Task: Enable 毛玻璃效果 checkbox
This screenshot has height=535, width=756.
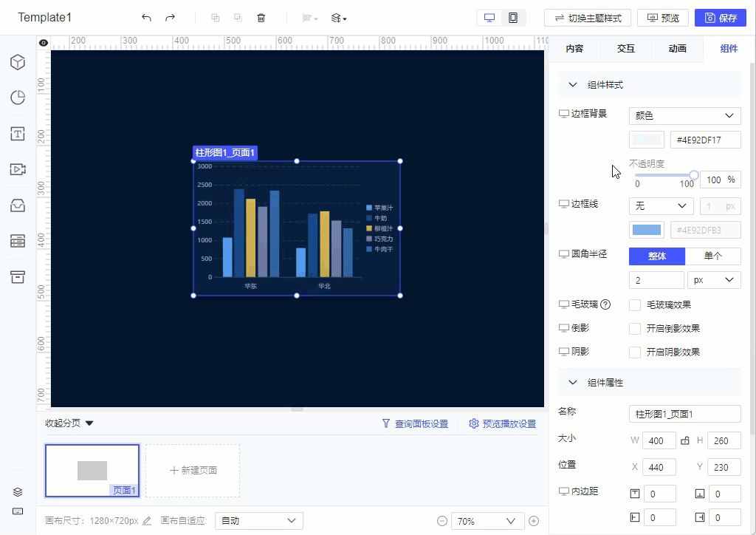Action: point(635,304)
